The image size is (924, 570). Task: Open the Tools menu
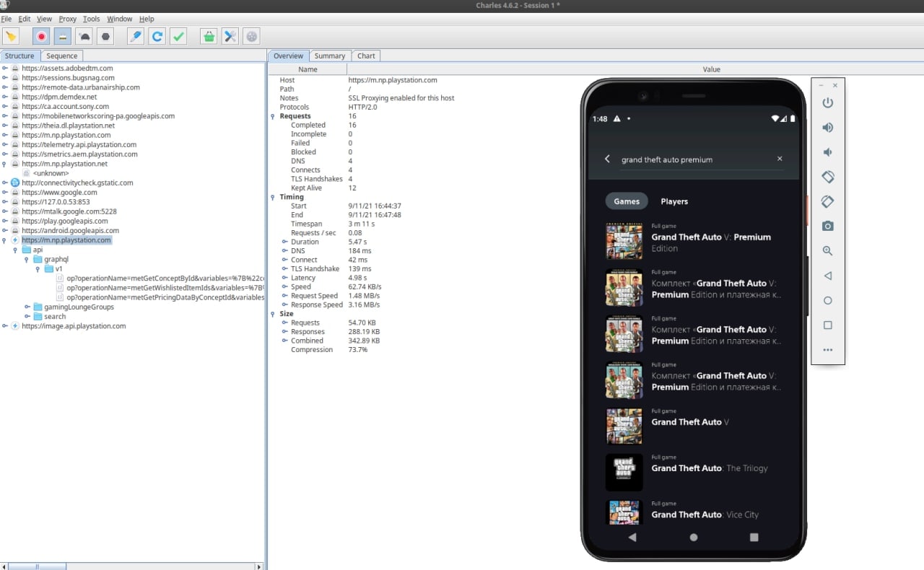(92, 19)
